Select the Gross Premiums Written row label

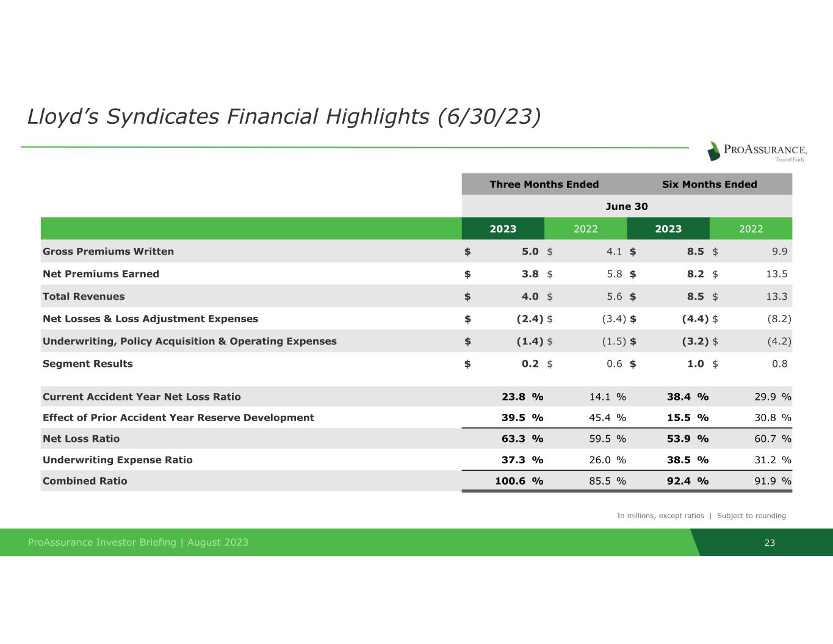click(x=108, y=251)
